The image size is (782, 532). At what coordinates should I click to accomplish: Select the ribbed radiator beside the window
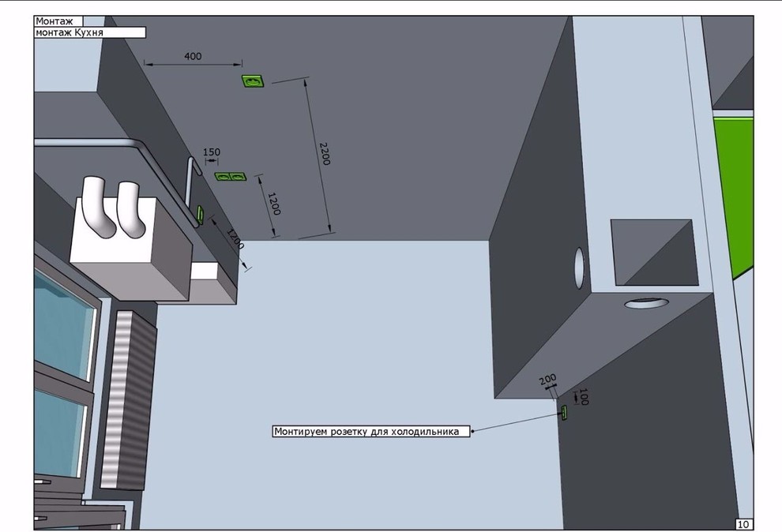(x=126, y=399)
